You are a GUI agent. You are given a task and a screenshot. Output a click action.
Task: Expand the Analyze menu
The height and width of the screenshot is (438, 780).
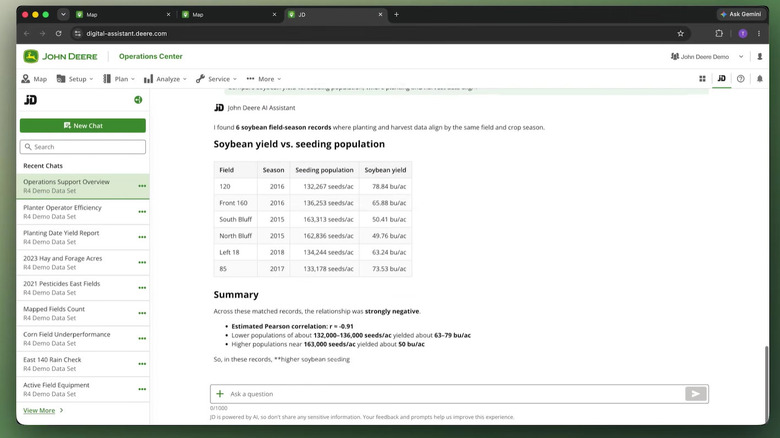[x=165, y=79]
